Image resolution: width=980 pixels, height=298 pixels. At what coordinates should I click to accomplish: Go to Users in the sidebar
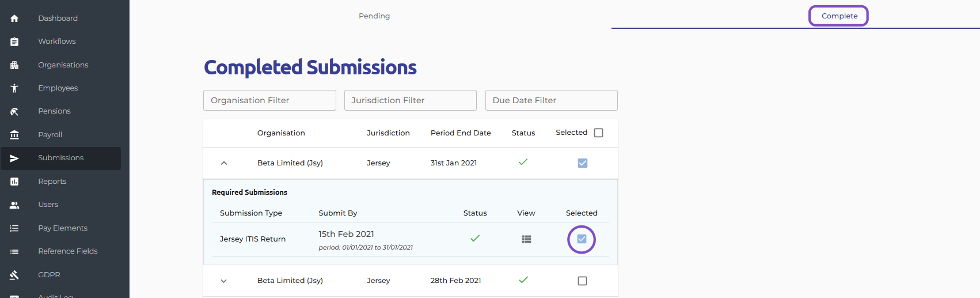[x=48, y=205]
